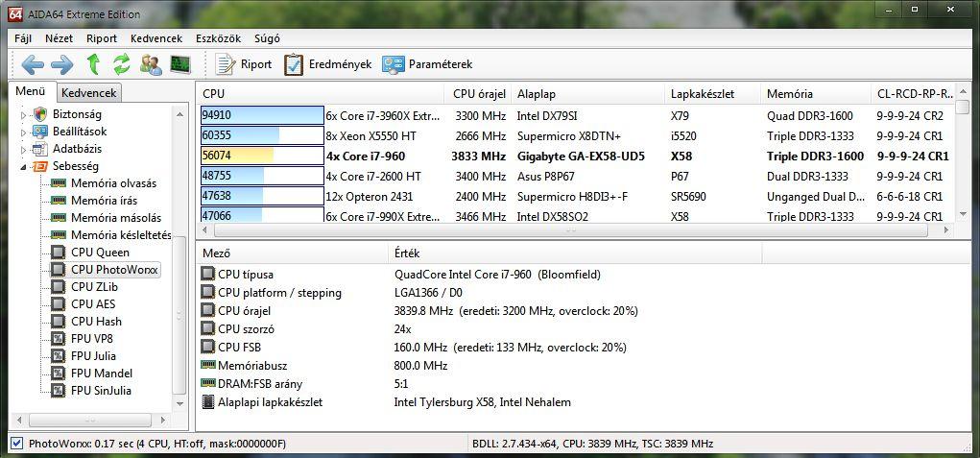Viewport: 980px width, 458px height.
Task: Open the Nézet menu
Action: pyautogui.click(x=59, y=38)
